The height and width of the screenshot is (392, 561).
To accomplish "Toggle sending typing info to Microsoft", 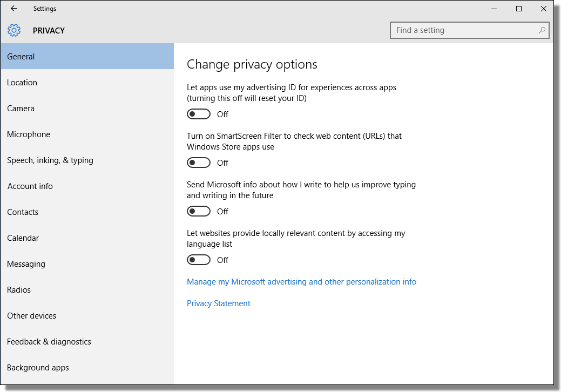I will (x=199, y=211).
